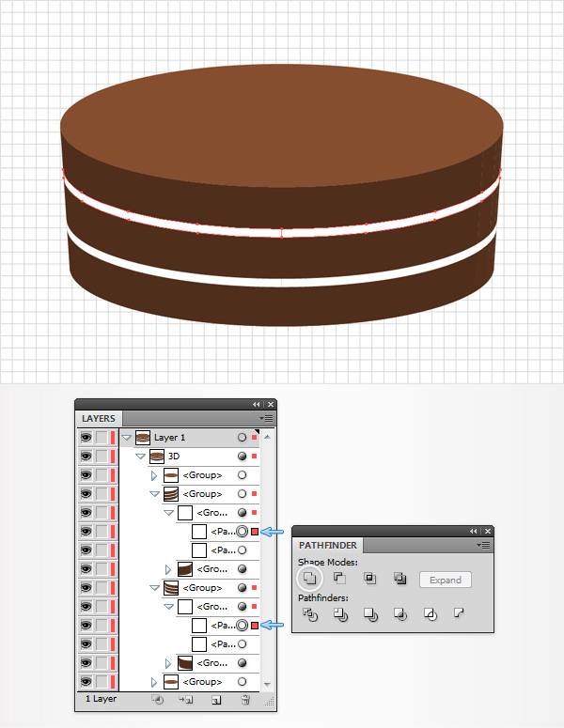Screen dimensions: 564x728
Task: Toggle visibility of the bottommost <Group> row
Action: 86,682
